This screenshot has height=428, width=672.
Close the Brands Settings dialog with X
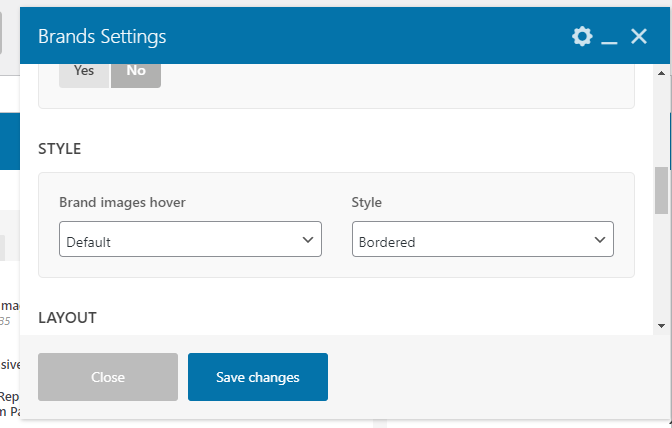click(x=639, y=37)
